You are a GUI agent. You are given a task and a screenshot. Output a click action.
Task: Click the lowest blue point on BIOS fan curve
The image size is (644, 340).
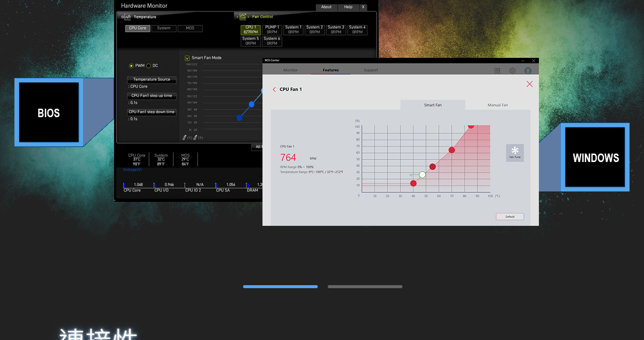pos(240,118)
